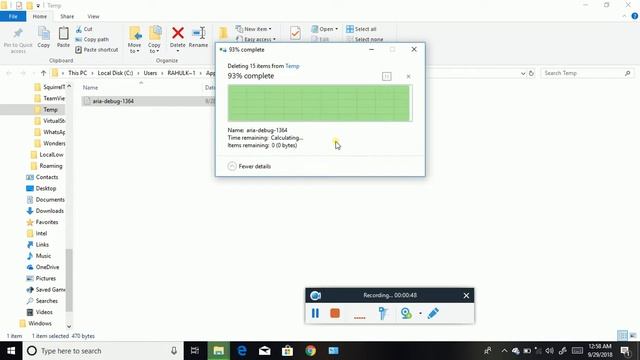Click the Rename ribbon icon
This screenshot has height=360, width=640.
(x=199, y=33)
